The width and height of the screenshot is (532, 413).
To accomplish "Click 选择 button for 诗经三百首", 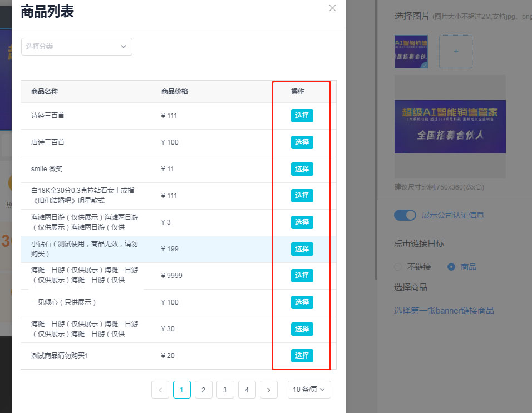I will coord(302,116).
